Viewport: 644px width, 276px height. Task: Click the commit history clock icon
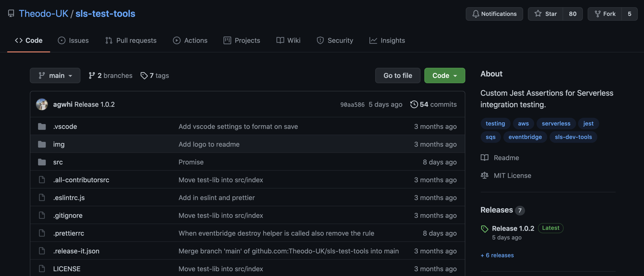414,104
